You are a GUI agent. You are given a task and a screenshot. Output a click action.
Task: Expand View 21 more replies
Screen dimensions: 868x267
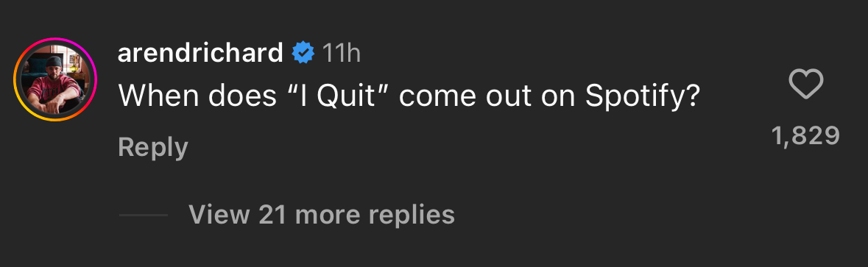tap(321, 215)
